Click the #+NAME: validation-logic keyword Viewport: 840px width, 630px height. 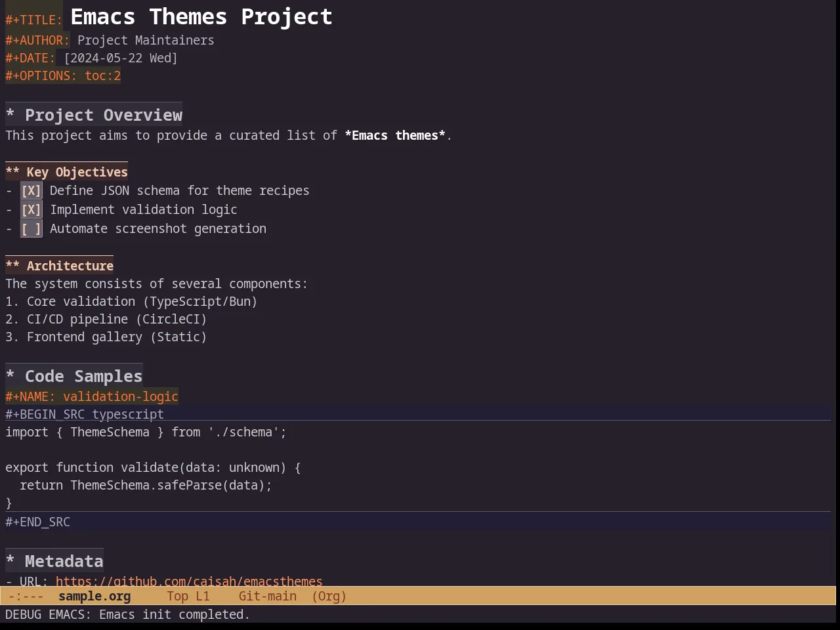pos(92,396)
